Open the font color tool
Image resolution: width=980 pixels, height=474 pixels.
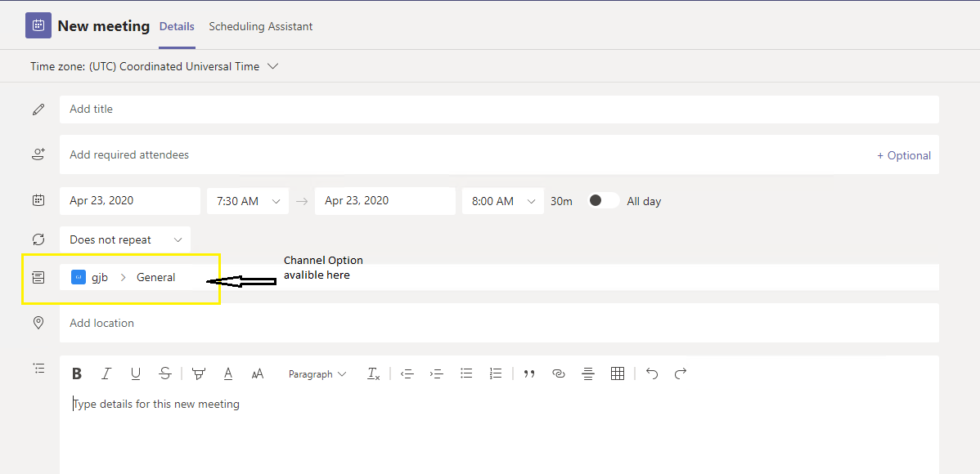[228, 373]
